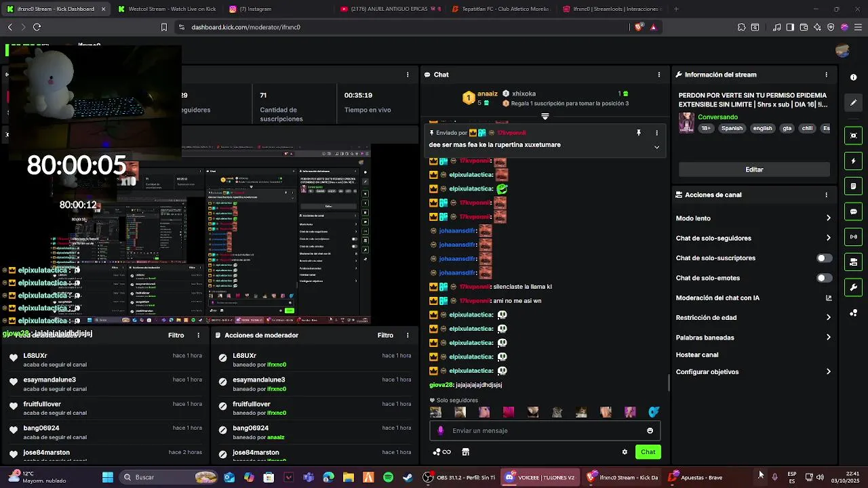Toggle the wrench stream info widget icon
The image size is (868, 488).
pyautogui.click(x=854, y=287)
